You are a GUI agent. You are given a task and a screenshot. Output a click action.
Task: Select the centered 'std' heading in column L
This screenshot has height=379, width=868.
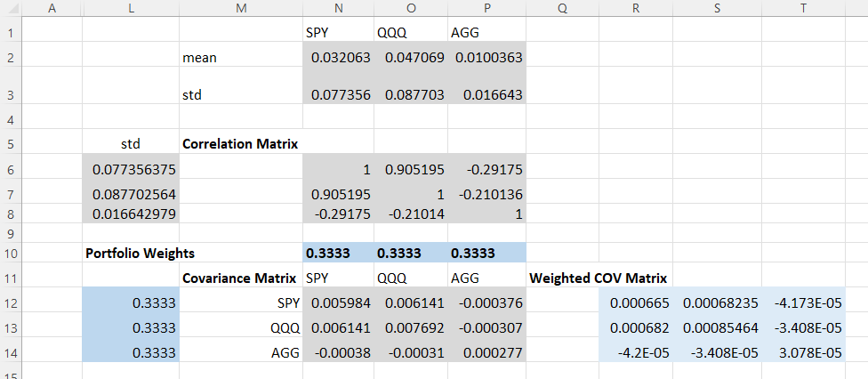click(x=131, y=144)
